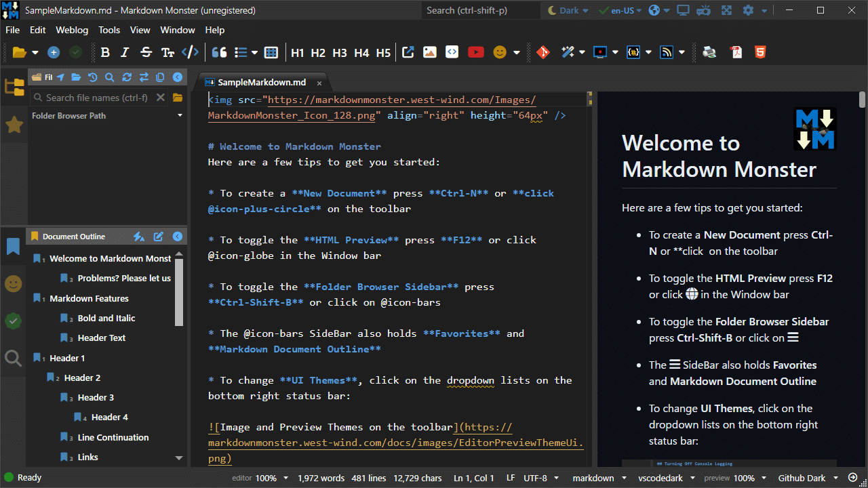The width and height of the screenshot is (868, 488).
Task: Open the Dark theme dropdown
Action: [x=569, y=10]
